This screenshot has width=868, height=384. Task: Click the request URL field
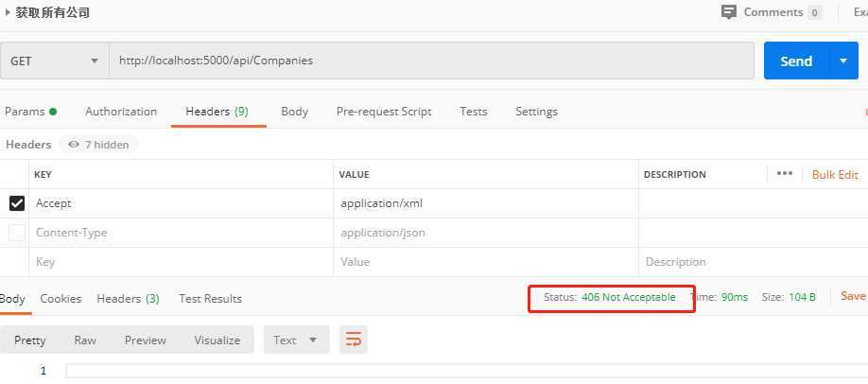[x=431, y=61]
